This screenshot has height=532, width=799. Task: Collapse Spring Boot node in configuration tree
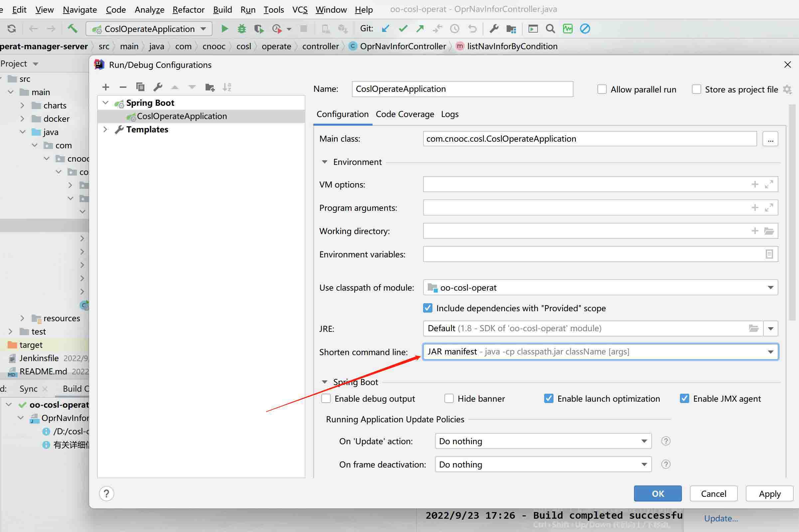point(105,102)
